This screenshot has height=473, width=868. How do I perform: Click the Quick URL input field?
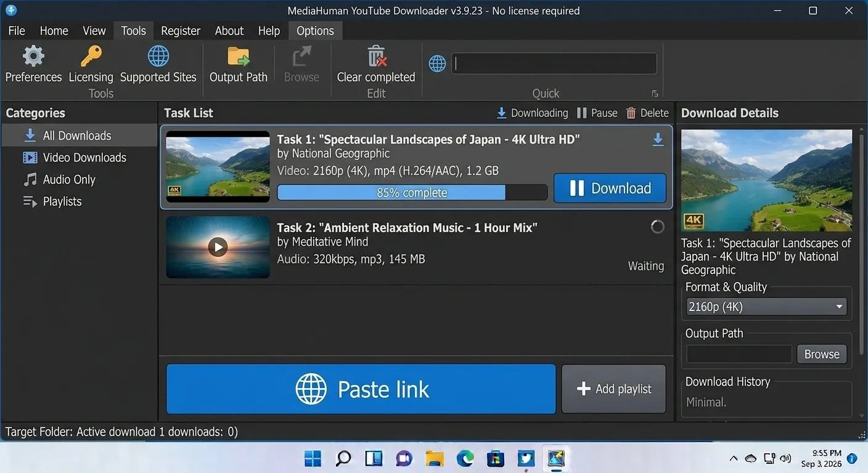[x=554, y=63]
